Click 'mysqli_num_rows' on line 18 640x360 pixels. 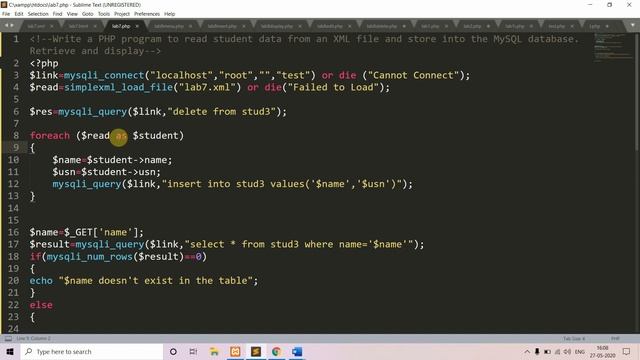[x=90, y=257]
